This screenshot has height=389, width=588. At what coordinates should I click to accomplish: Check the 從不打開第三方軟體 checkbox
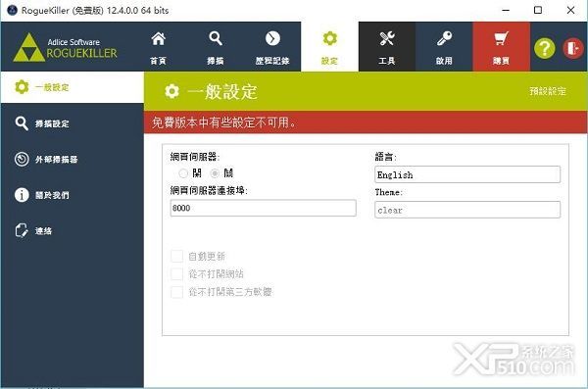[x=176, y=291]
